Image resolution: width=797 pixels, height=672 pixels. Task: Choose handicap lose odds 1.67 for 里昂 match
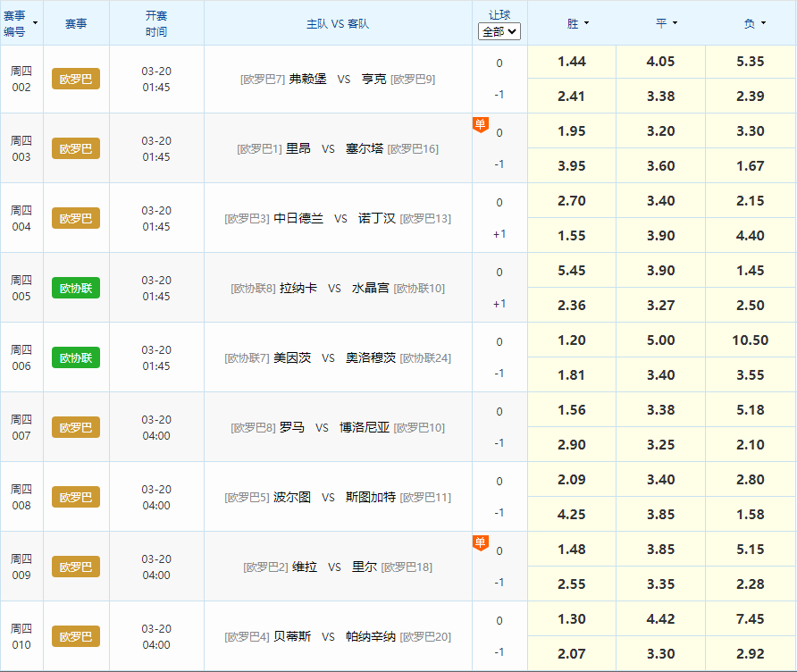(751, 165)
